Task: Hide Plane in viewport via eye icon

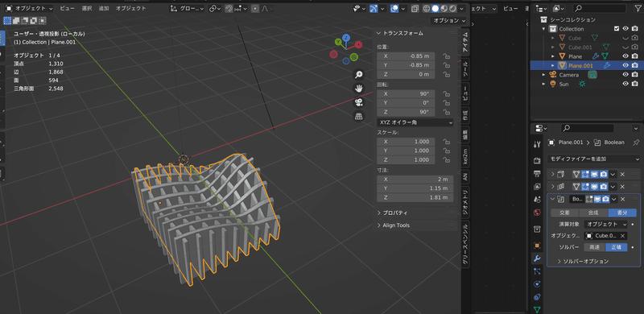Action: click(x=625, y=56)
